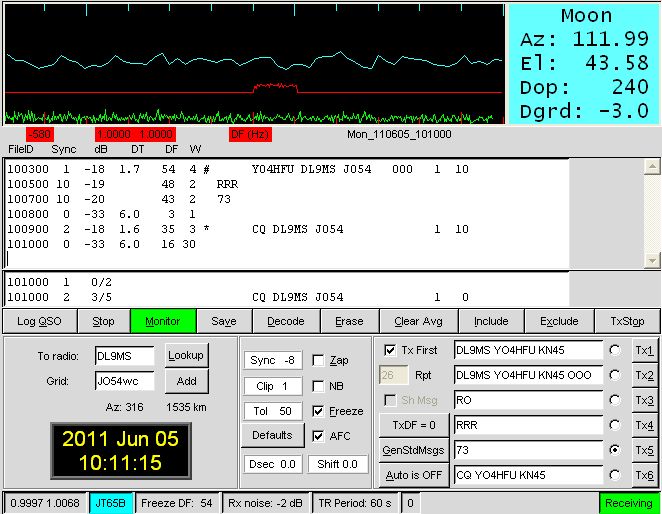Toggle the green Monitor button
The width and height of the screenshot is (662, 514).
pos(163,322)
